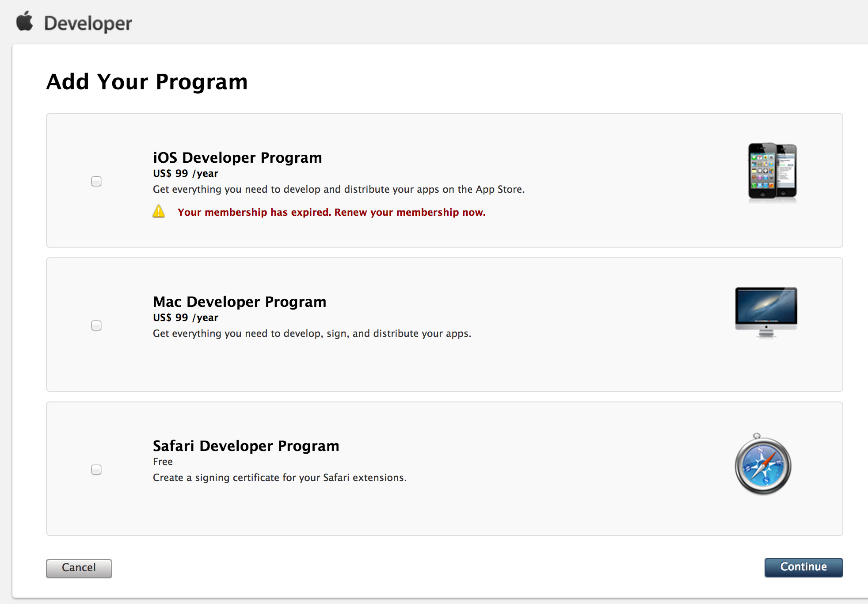Click the Add Your Program heading
The image size is (868, 604).
point(147,82)
